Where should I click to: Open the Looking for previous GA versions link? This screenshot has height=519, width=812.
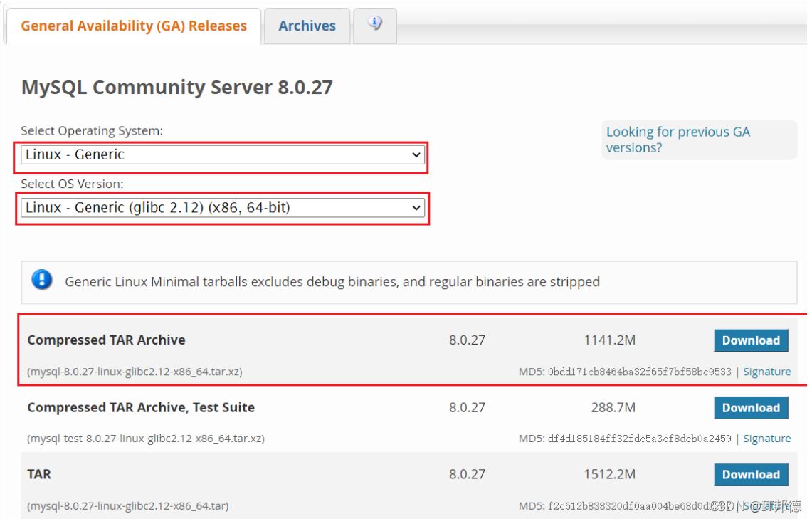pos(677,140)
